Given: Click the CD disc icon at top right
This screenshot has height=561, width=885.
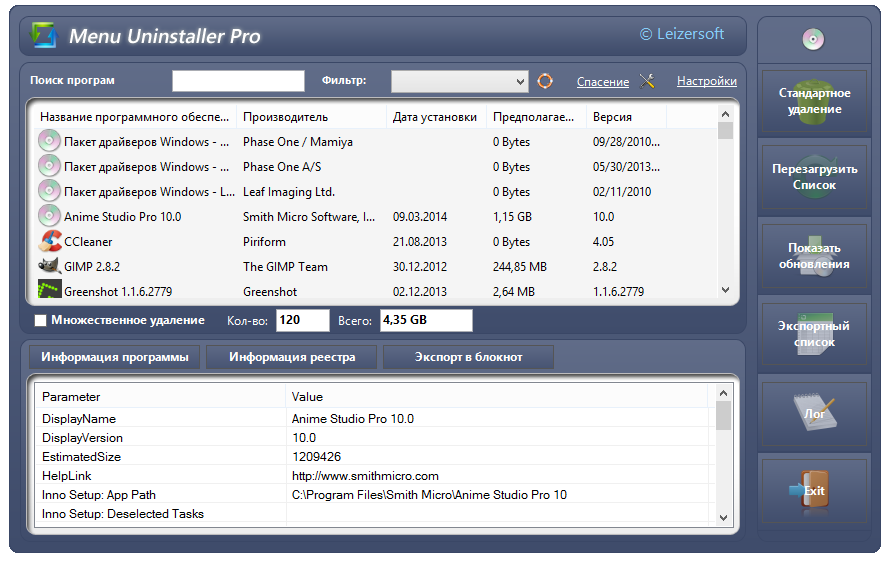Looking at the screenshot, I should pyautogui.click(x=813, y=39).
